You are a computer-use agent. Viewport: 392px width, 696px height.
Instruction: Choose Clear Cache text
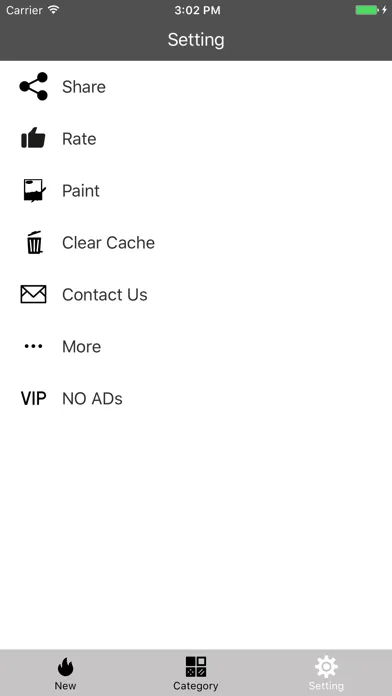[108, 243]
